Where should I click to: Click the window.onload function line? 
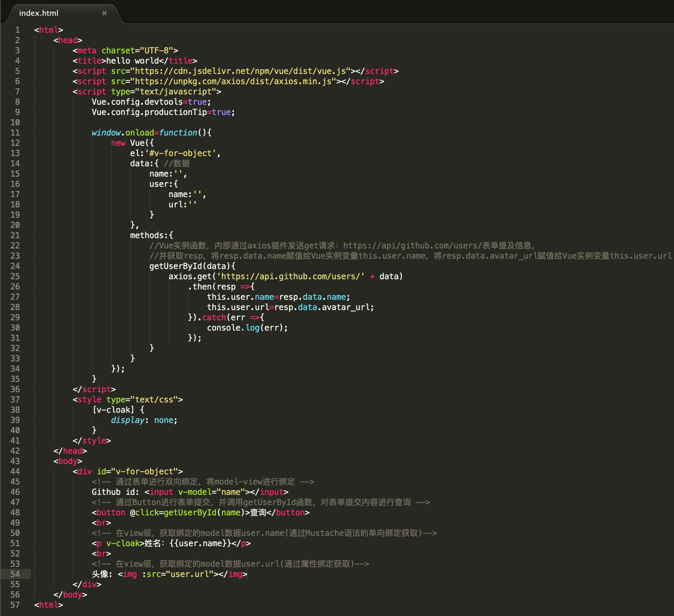(151, 133)
